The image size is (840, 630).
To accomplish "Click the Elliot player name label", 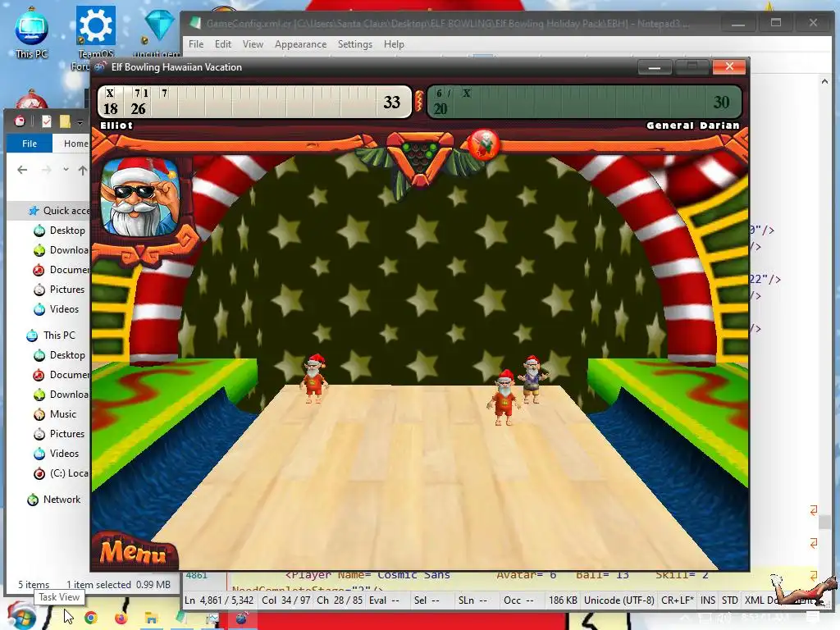I will [x=116, y=126].
